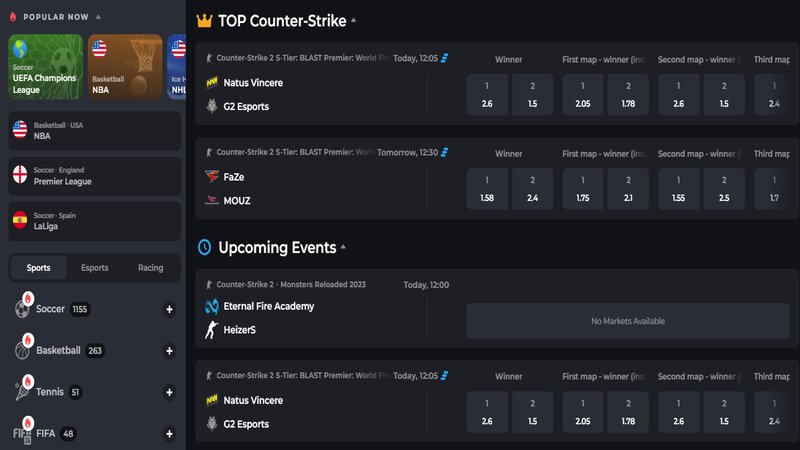The height and width of the screenshot is (450, 800).
Task: Expand the Soccer category with plus button
Action: [x=169, y=309]
